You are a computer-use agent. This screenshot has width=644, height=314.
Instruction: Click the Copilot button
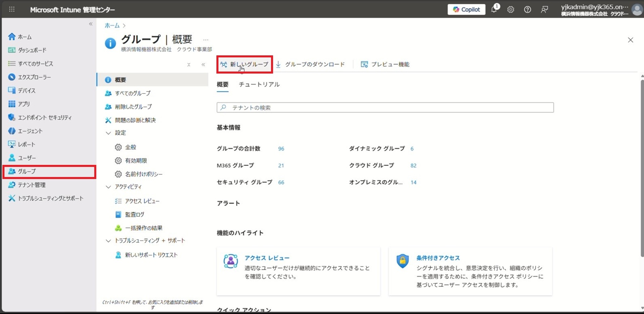pos(466,9)
